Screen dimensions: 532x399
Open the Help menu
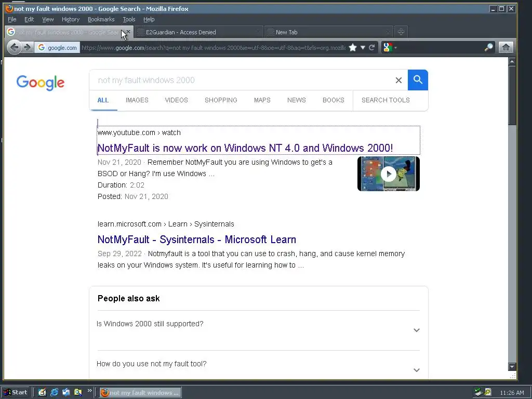tap(149, 19)
